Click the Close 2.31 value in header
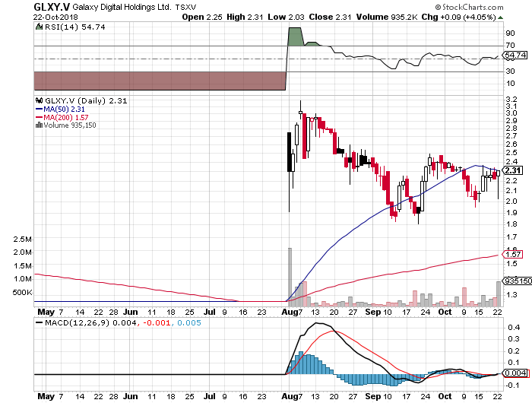The height and width of the screenshot is (403, 532). [x=330, y=17]
